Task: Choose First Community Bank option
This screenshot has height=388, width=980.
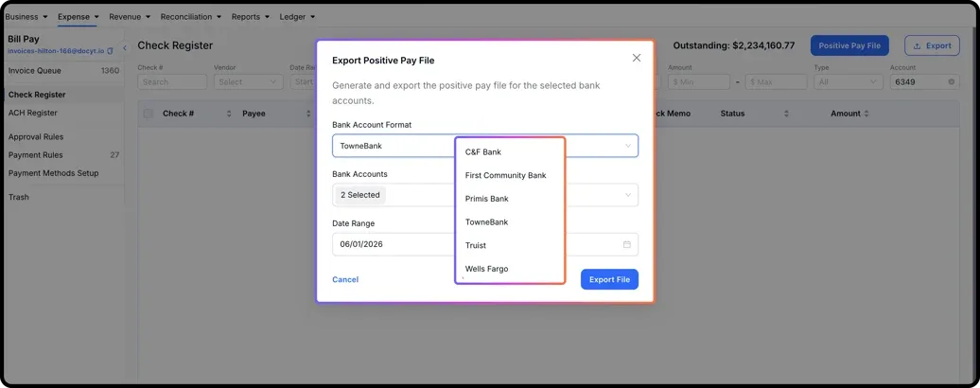Action: click(x=510, y=176)
